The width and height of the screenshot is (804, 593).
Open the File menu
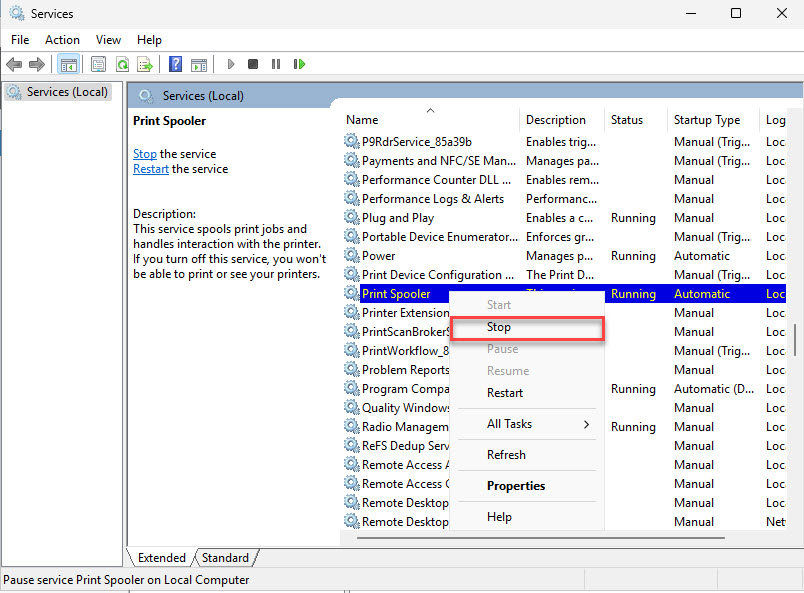[x=20, y=40]
